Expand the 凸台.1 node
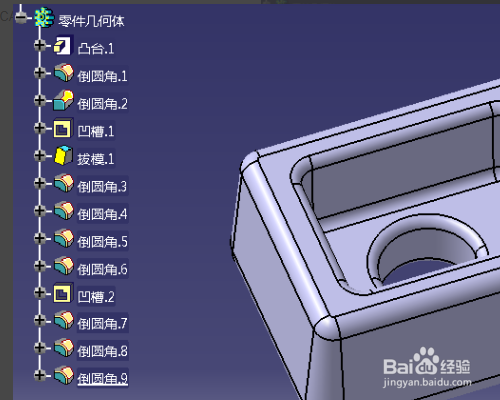The image size is (500, 400). [x=40, y=45]
